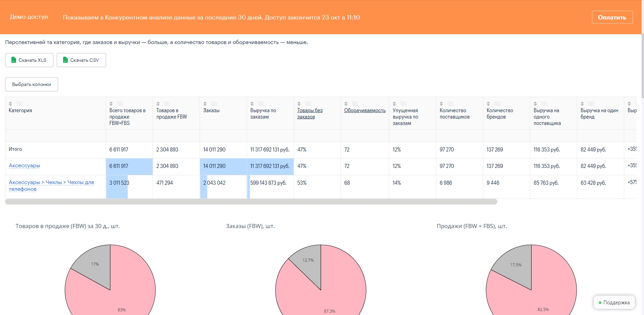Hide the Выручка по заказам column
Image resolution: width=644 pixels, height=315 pixels.
261,104
